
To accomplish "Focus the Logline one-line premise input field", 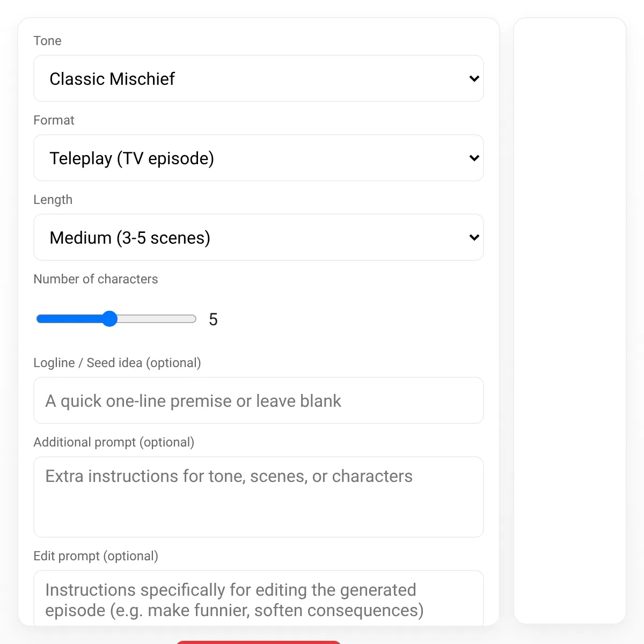I will point(259,400).
